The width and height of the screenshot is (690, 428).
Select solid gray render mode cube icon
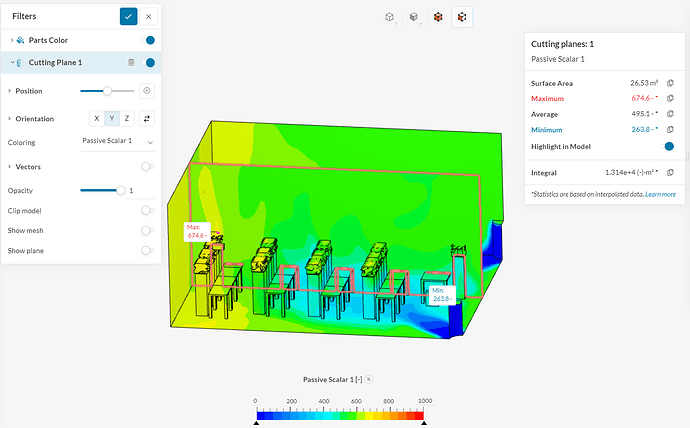tap(414, 17)
